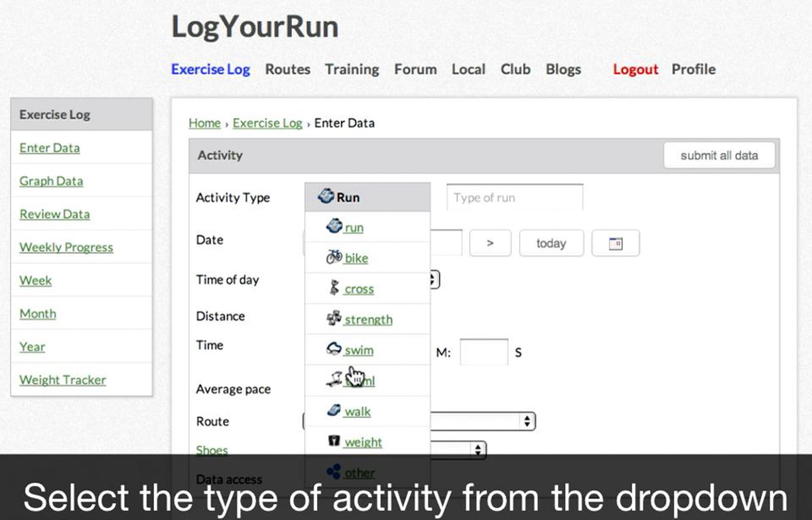Go to Training in top navigation
Screen dimensions: 812x520
352,69
